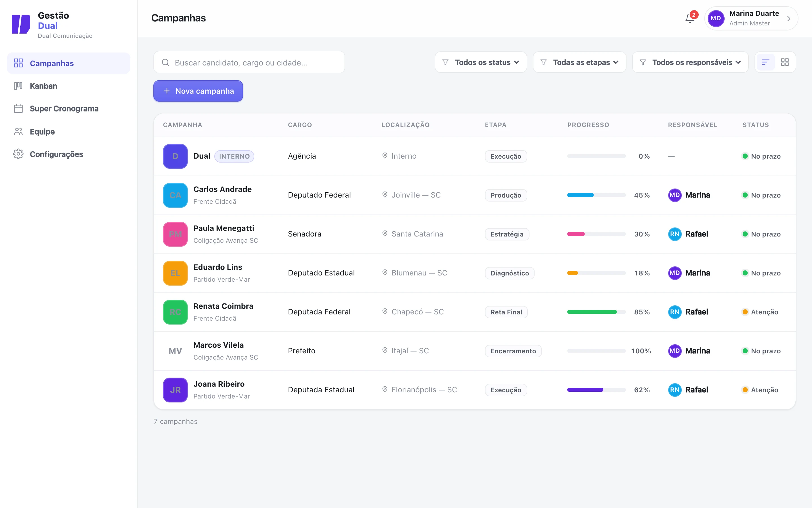The width and height of the screenshot is (812, 508).
Task: Click the Nova campanha button
Action: click(x=198, y=91)
